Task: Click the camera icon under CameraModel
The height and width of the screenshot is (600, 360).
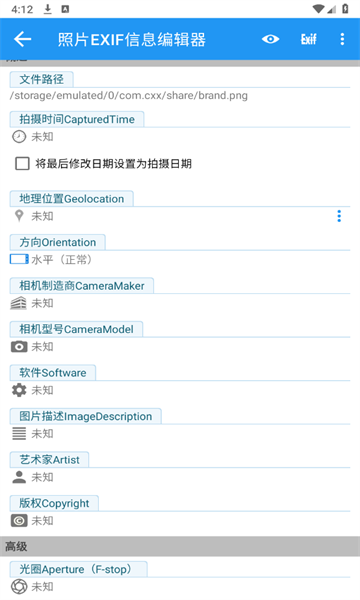Action: (x=19, y=347)
